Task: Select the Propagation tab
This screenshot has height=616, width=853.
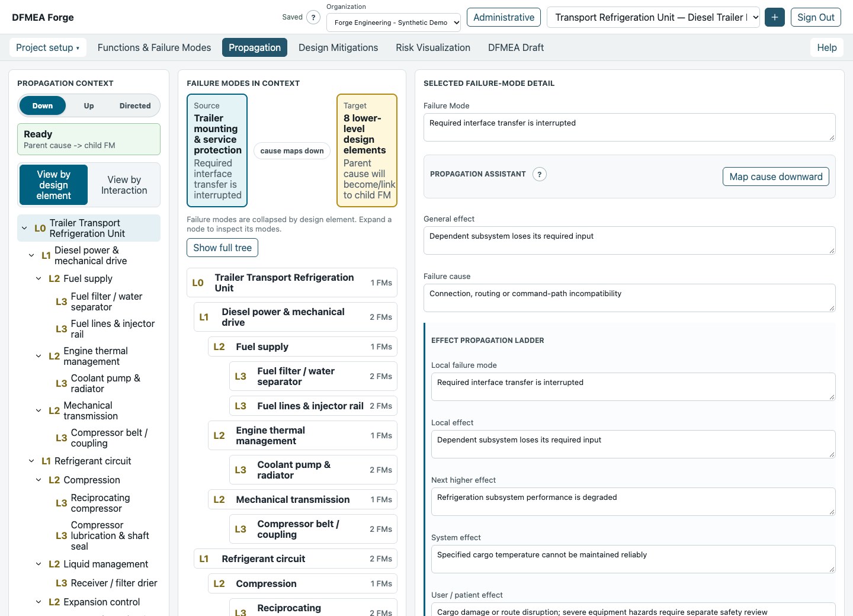Action: click(x=255, y=47)
